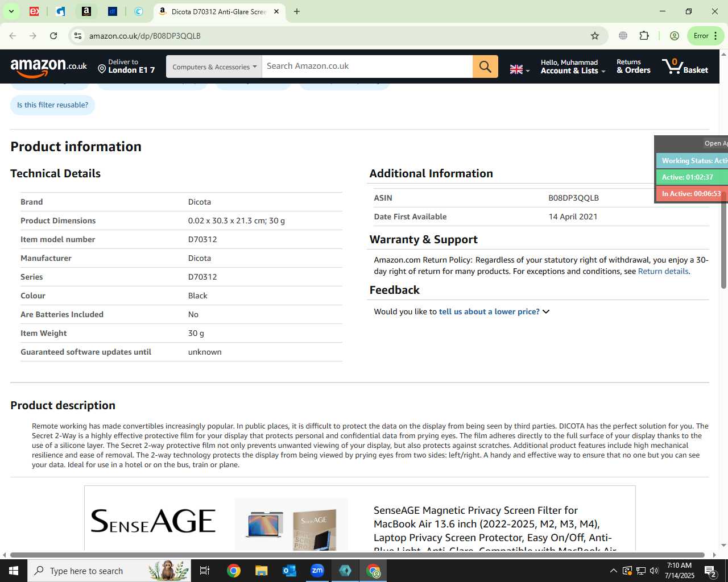728x582 pixels.
Task: Open the volume control in system tray
Action: tap(654, 571)
